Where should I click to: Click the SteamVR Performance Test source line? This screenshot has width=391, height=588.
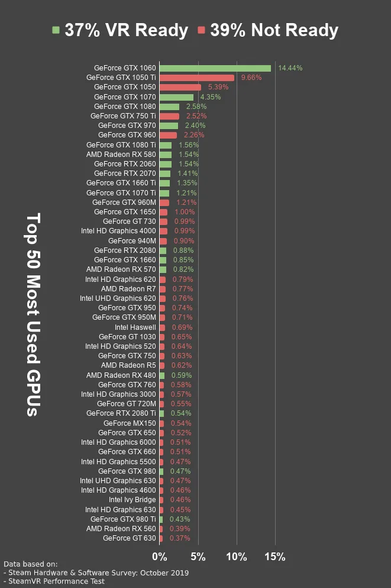click(x=54, y=581)
